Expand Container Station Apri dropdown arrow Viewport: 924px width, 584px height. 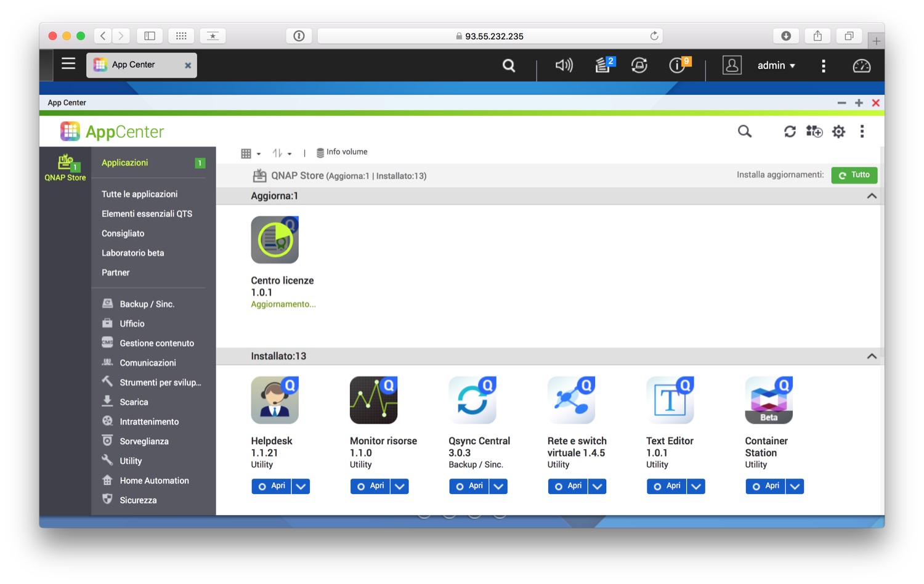coord(795,487)
